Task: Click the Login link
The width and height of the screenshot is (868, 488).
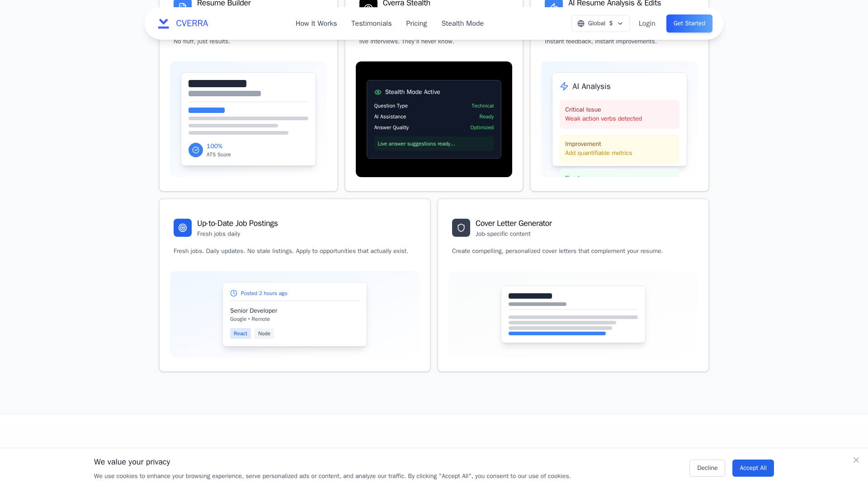Action: pos(646,23)
